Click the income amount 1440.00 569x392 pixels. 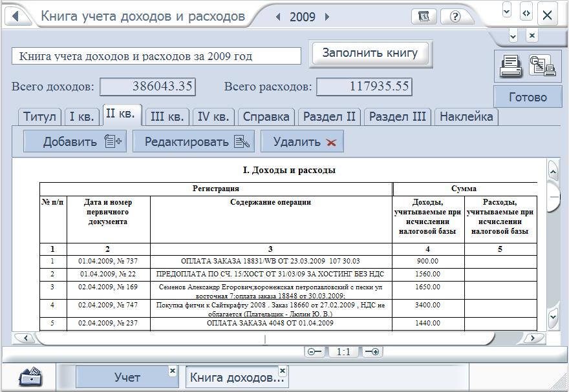(428, 323)
